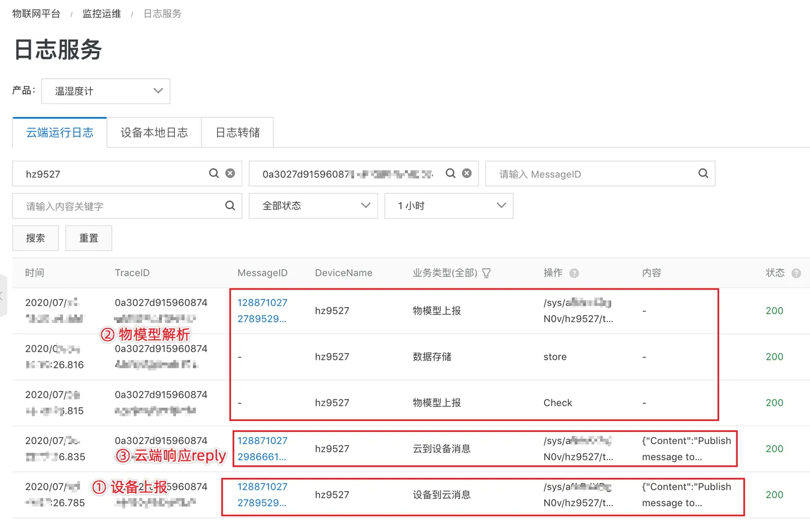Expand the collapsed left sidebar handle
810x532 pixels.
point(3,295)
